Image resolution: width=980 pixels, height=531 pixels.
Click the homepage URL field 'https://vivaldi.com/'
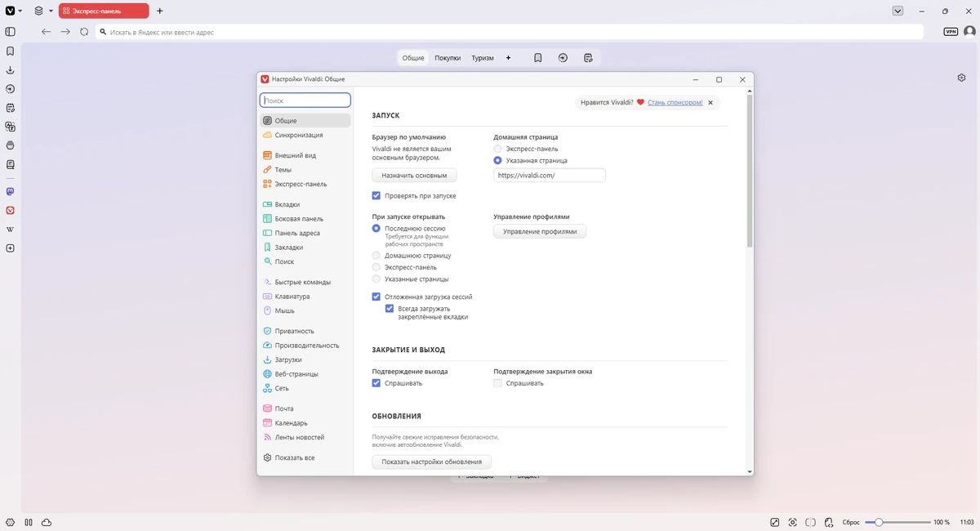click(x=550, y=176)
